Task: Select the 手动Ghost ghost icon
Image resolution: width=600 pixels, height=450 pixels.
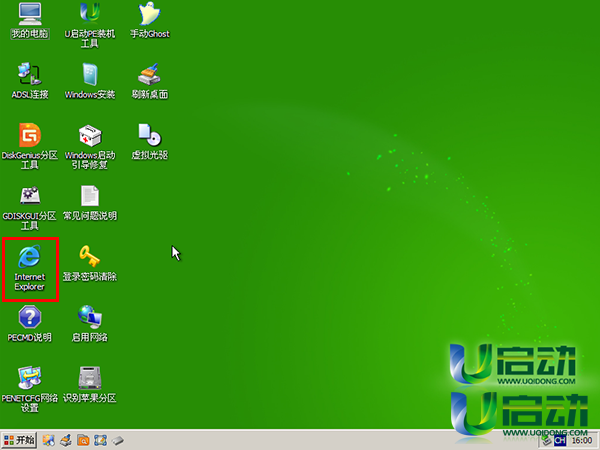Action: pos(150,21)
